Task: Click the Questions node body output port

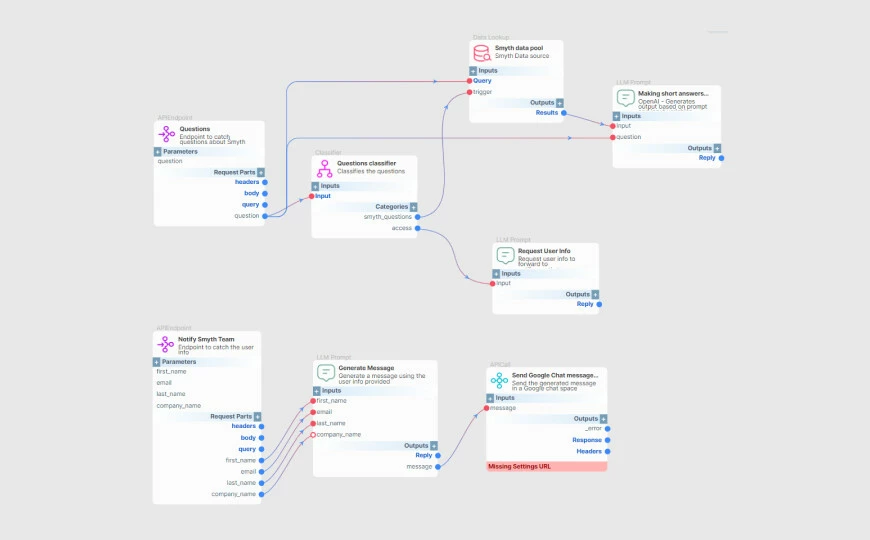Action: pos(265,194)
